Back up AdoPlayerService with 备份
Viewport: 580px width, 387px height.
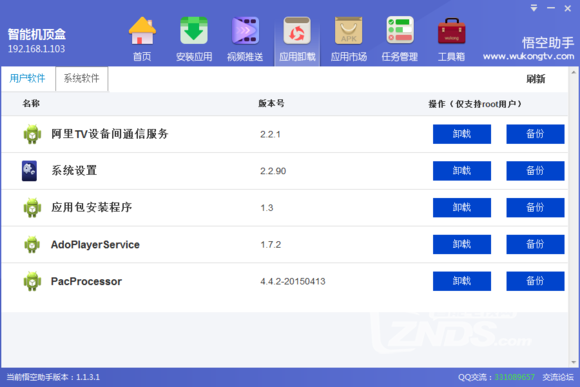pos(535,244)
